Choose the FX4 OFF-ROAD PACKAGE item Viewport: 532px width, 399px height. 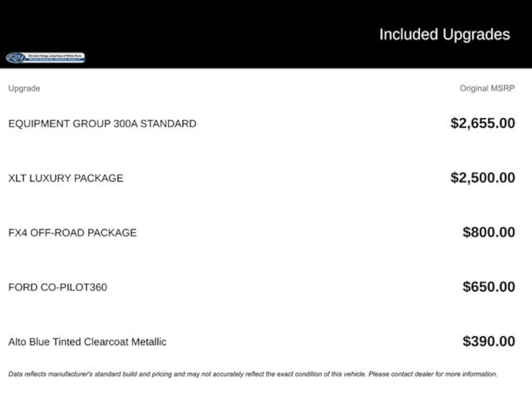(x=72, y=233)
